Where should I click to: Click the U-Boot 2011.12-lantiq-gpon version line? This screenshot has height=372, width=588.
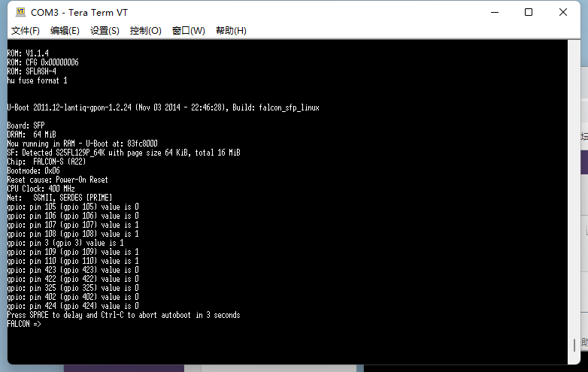pyautogui.click(x=163, y=107)
